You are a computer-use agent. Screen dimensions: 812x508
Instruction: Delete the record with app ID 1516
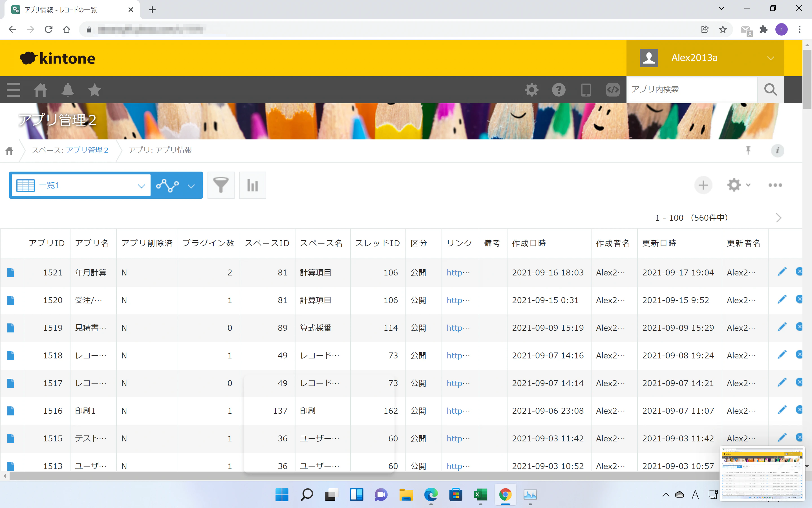[799, 410]
